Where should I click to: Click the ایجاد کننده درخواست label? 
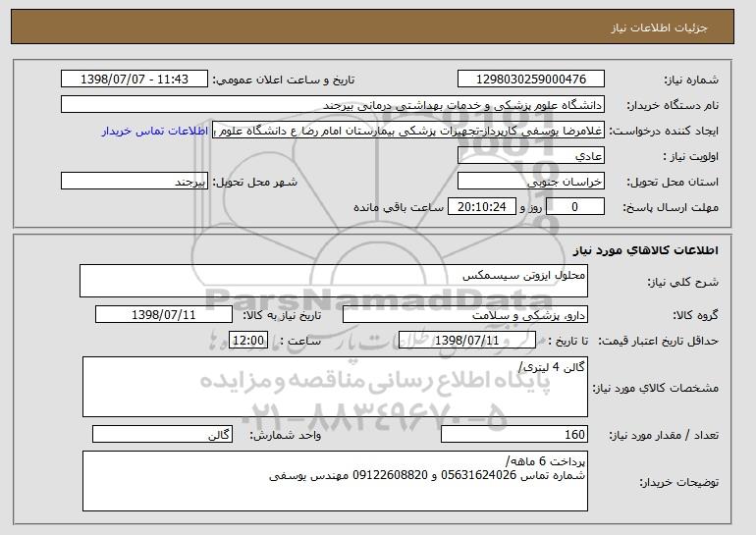tap(664, 132)
